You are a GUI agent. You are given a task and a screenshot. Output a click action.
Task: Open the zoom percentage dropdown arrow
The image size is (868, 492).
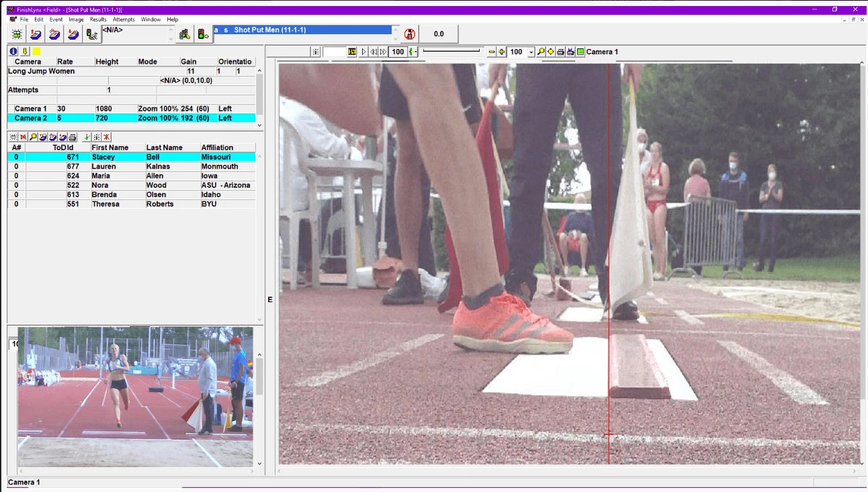click(531, 52)
